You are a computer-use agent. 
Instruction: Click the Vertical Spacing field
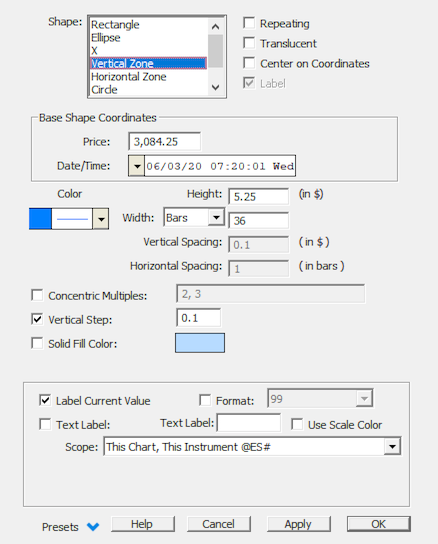(259, 245)
